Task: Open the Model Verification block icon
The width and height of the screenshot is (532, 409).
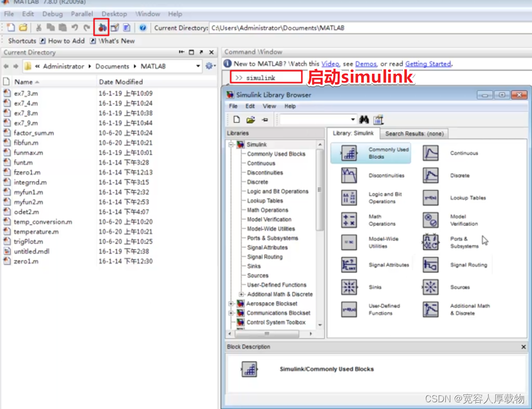Action: (x=431, y=220)
